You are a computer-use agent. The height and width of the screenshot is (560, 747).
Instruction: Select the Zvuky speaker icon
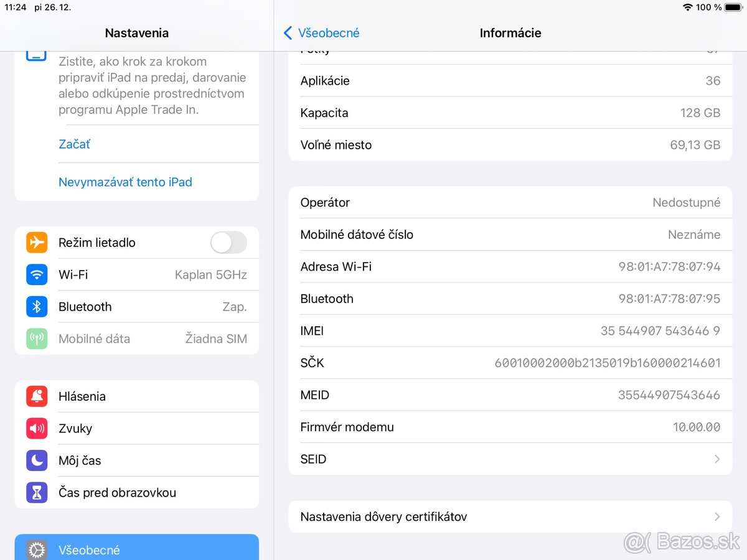click(37, 428)
